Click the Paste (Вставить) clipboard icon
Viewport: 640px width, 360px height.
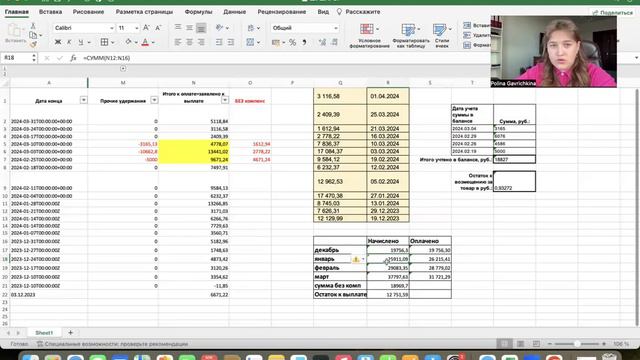coord(15,31)
